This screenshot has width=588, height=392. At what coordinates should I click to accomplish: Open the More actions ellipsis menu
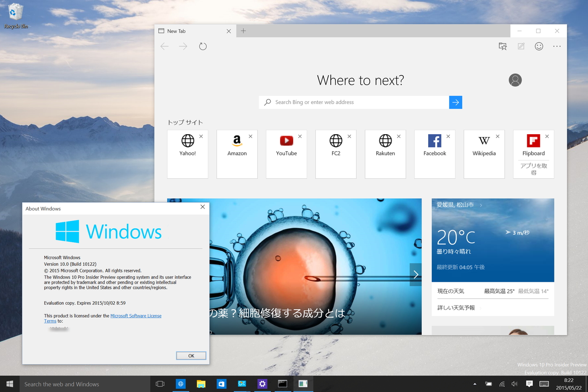pos(557,46)
